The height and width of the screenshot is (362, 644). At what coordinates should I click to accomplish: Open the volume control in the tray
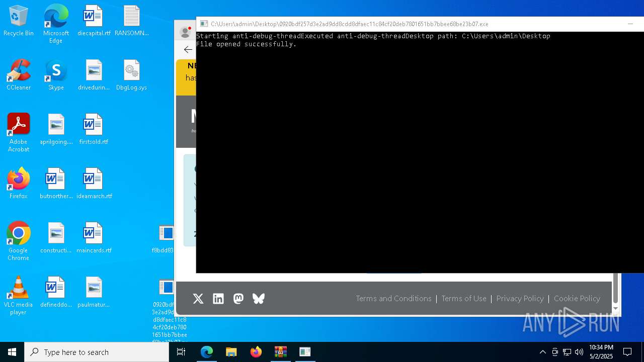[x=579, y=352]
